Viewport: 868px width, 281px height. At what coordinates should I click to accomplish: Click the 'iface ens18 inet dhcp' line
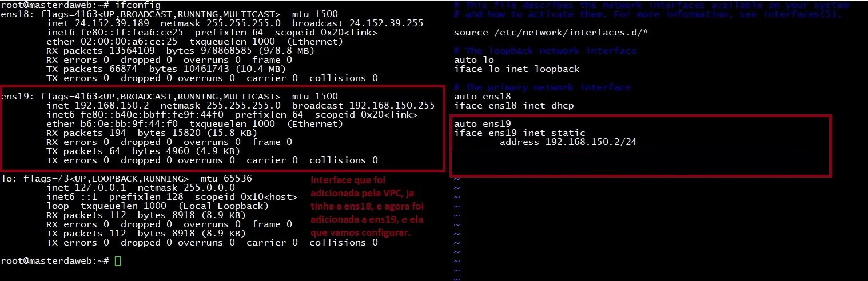513,106
